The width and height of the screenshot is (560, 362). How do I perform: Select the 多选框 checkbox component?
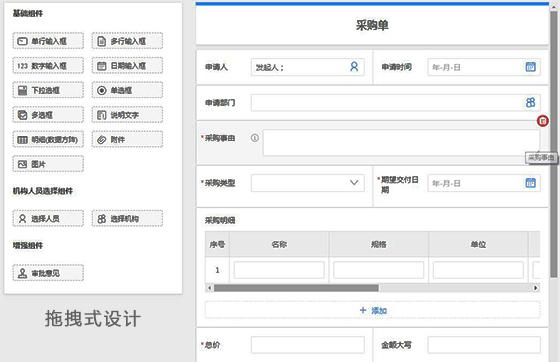pos(48,115)
